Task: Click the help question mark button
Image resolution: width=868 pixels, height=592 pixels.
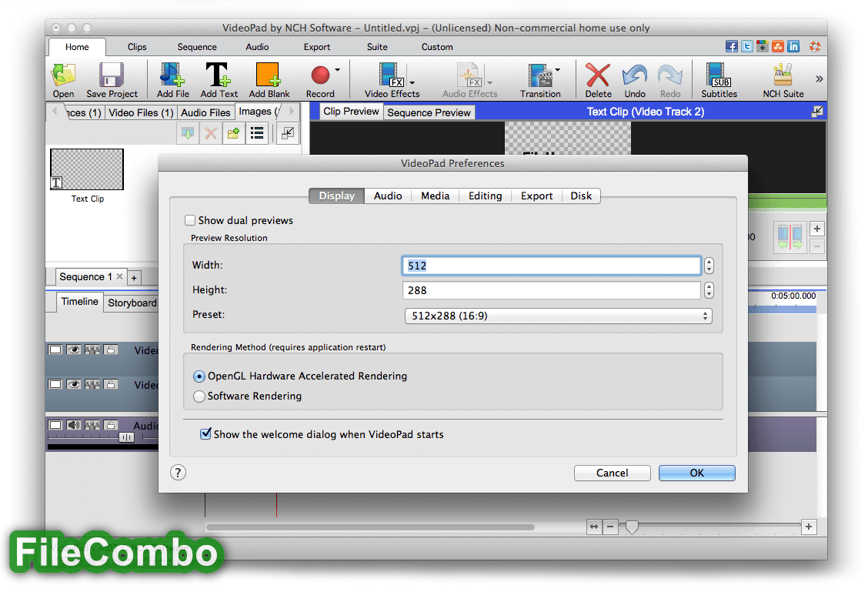Action: tap(178, 472)
